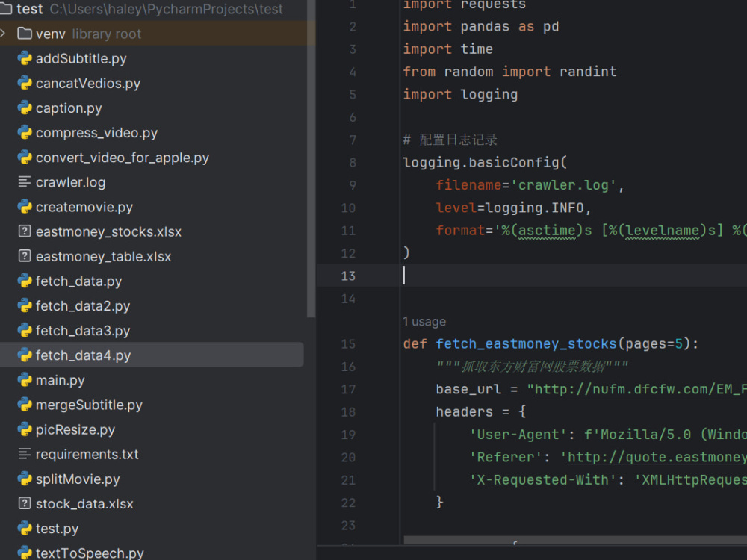The image size is (747, 560).
Task: Click fetch_data4.py Python icon
Action: click(25, 355)
